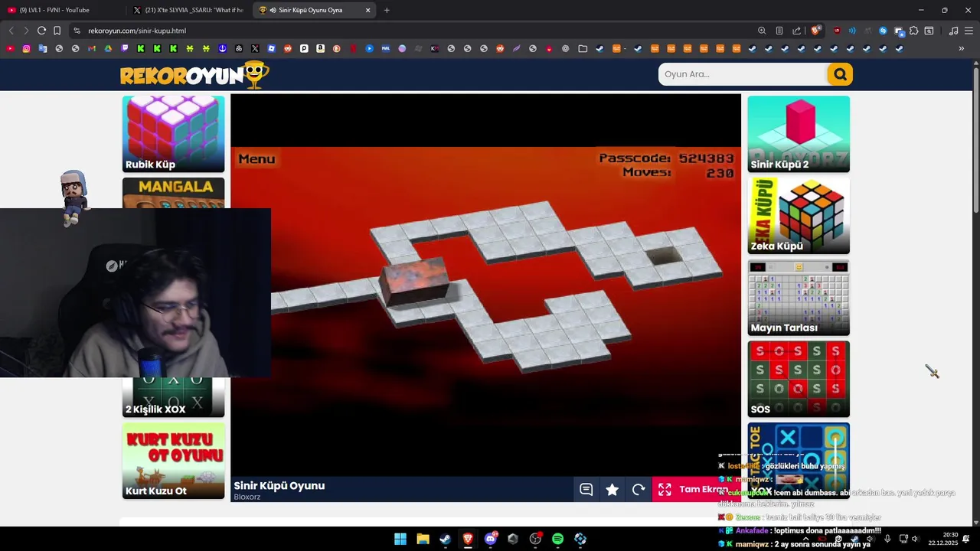
Task: Close the Sinir Küpü Oyunu tab
Action: [x=368, y=10]
